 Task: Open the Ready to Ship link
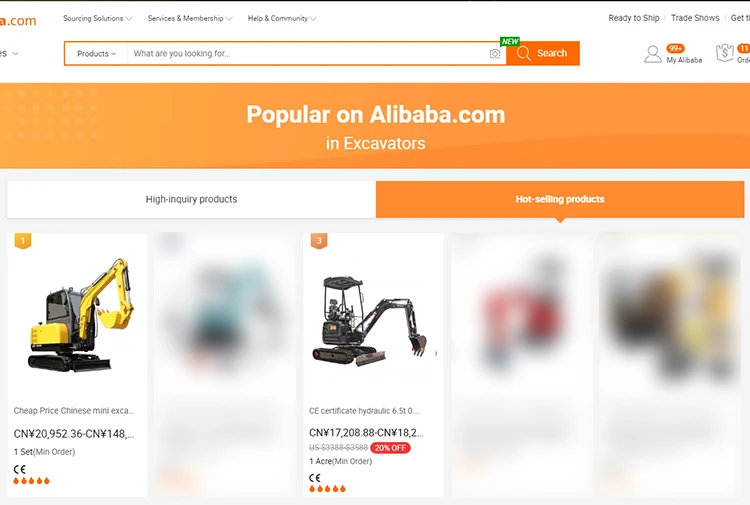click(634, 18)
